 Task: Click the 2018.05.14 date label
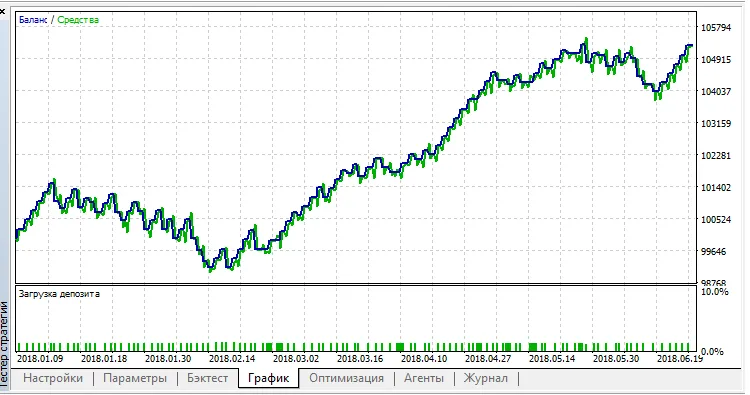tap(552, 358)
